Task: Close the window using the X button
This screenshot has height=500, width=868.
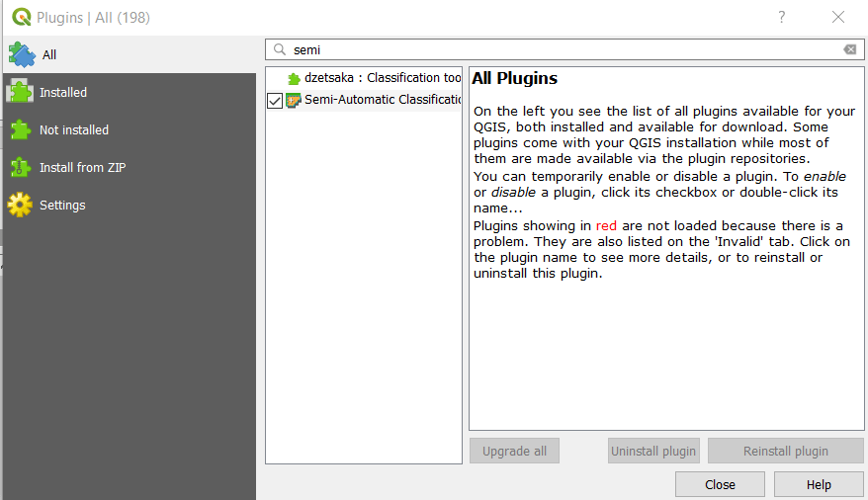Action: [838, 17]
